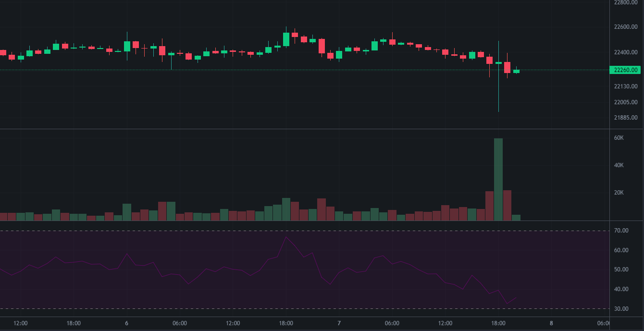644x331 pixels.
Task: Click the green 22260.00 current price label
Action: point(625,70)
